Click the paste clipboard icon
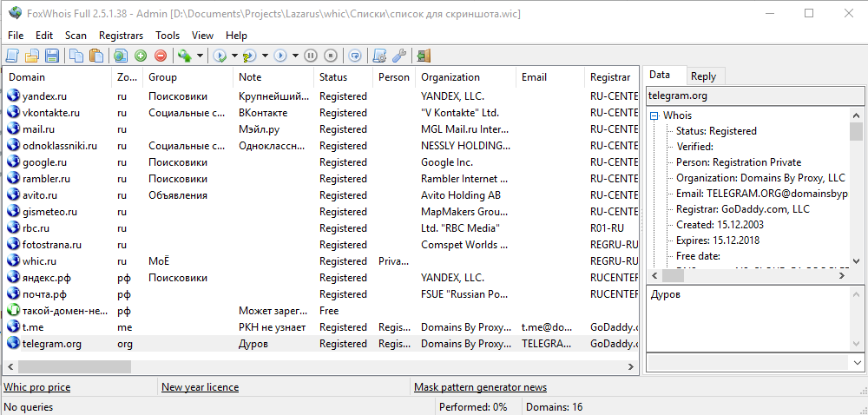 (x=96, y=56)
